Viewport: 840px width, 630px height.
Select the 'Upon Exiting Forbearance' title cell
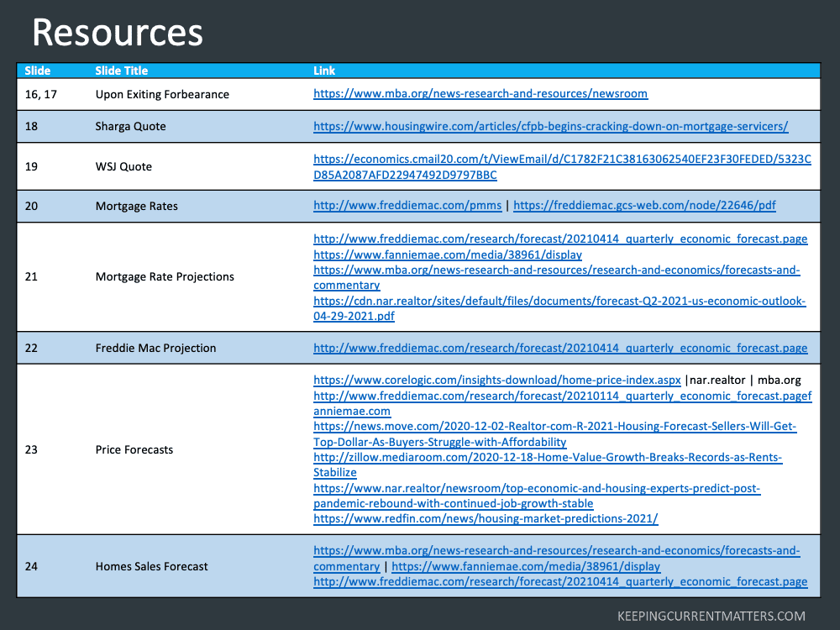pos(162,94)
